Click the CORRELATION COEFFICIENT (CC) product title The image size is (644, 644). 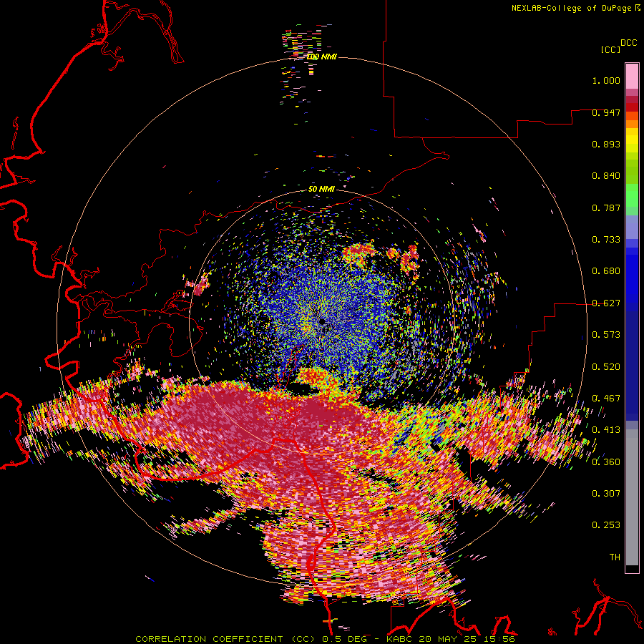coord(225,639)
